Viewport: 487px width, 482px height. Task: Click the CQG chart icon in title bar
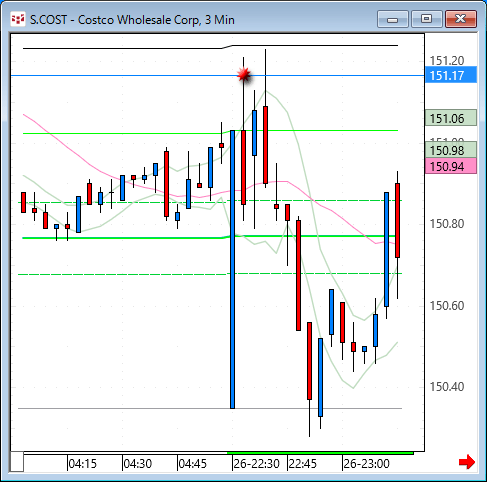click(18, 19)
